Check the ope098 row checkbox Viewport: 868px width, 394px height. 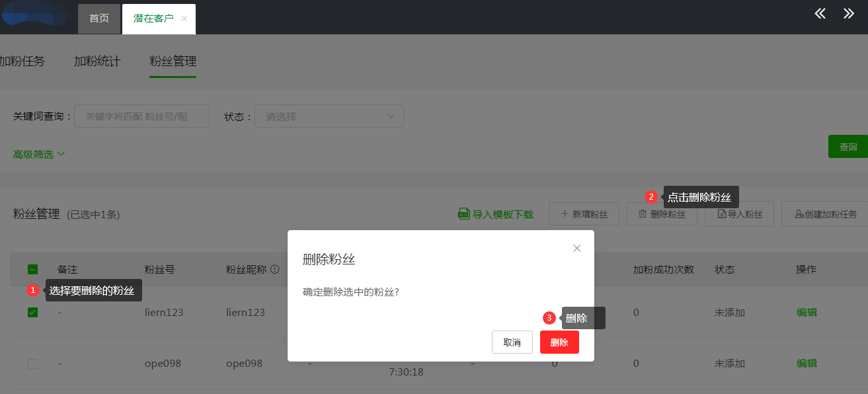[x=32, y=364]
